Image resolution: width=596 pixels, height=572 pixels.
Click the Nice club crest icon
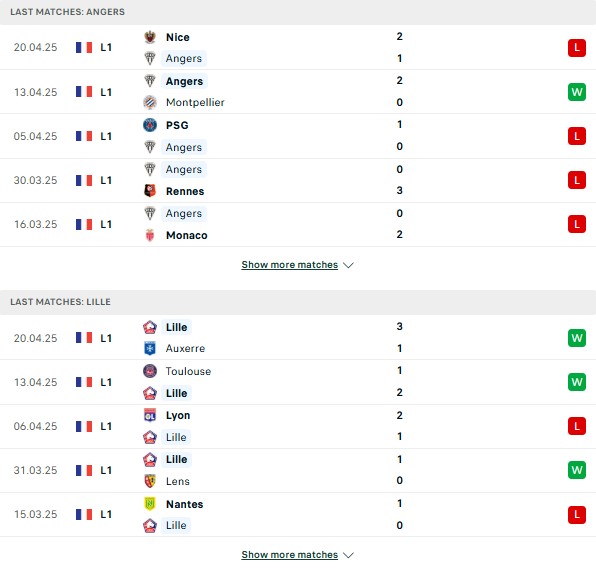click(x=150, y=37)
